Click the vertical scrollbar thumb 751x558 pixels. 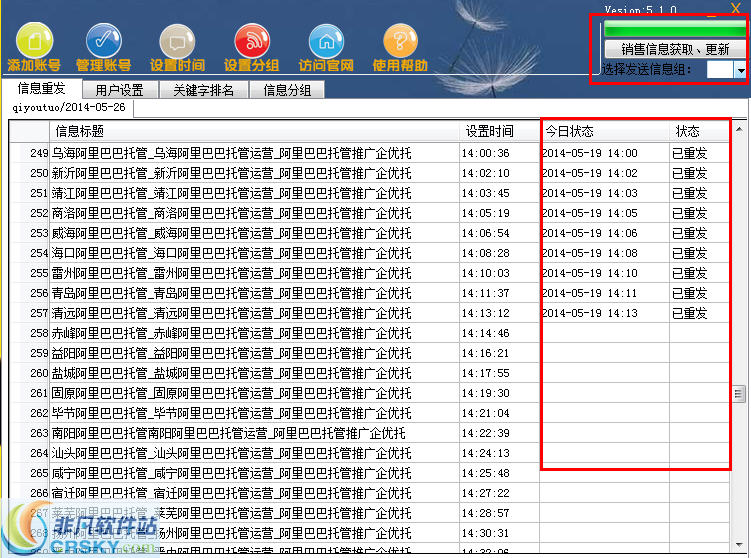739,394
